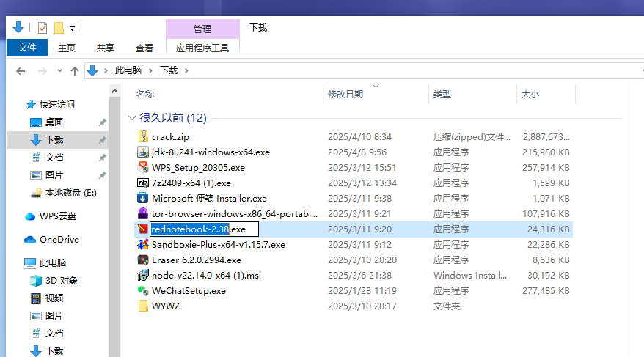Expand the chevron before 此电脑 in address bar
Viewport: 644px width, 357px height.
(106, 70)
